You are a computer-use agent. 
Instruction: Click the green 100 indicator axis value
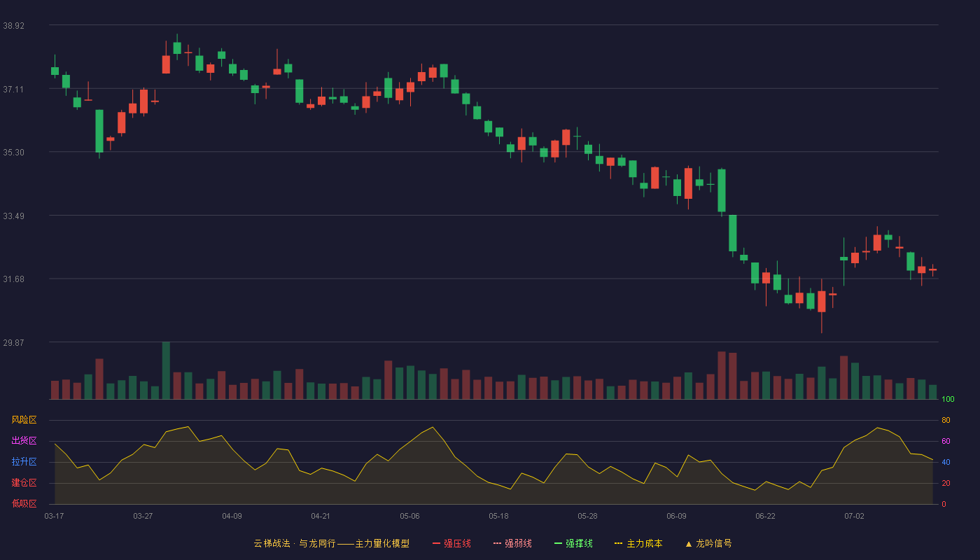click(948, 399)
